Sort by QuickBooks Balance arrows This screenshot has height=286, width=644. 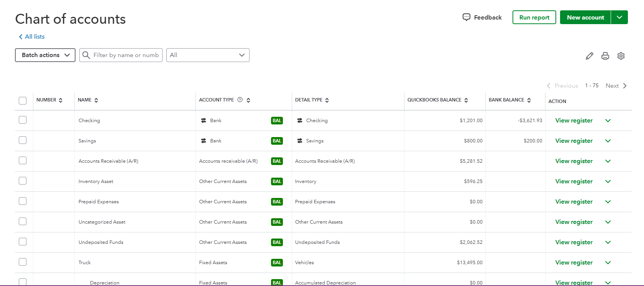(466, 100)
